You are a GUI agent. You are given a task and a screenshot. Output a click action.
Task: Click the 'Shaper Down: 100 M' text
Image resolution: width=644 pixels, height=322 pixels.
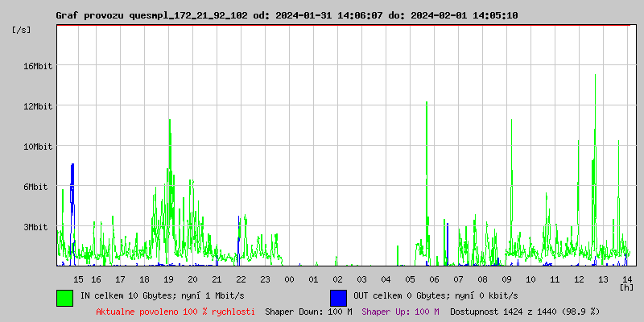(308, 312)
